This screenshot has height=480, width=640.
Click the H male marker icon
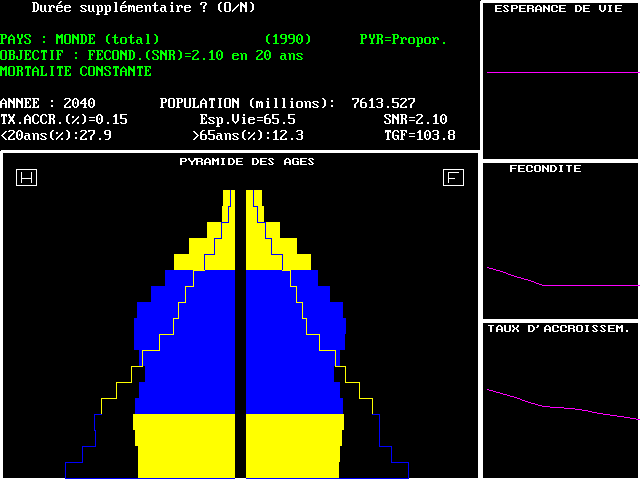tap(27, 178)
